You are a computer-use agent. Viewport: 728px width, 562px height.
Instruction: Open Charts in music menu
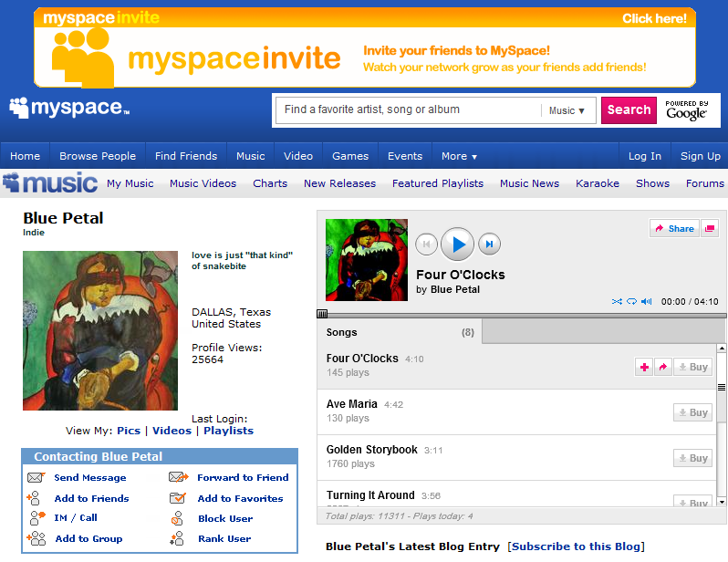click(x=270, y=183)
